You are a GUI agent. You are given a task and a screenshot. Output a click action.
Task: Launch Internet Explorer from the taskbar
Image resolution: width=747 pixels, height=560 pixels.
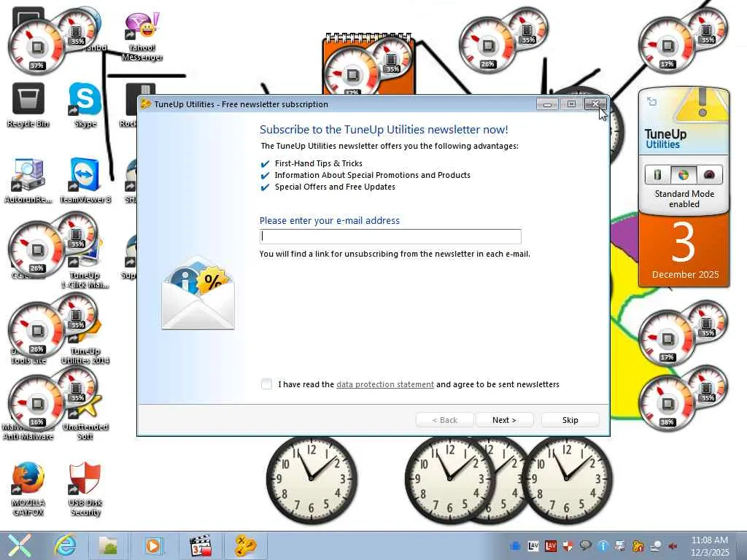(65, 545)
